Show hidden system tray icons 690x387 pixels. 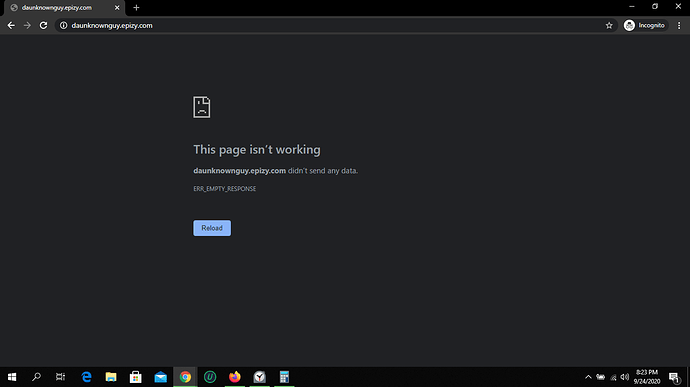click(x=588, y=377)
